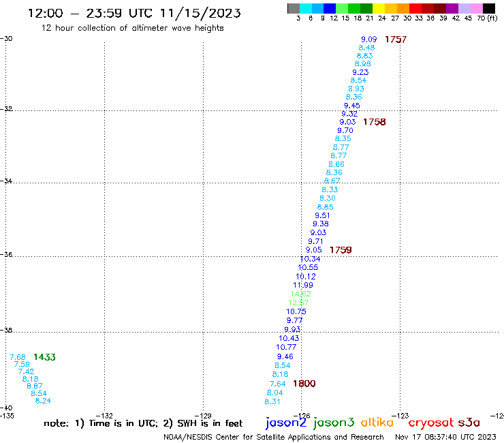This screenshot has height=443, width=504.
Task: Click the wave height value 9.70
Action: coord(345,130)
